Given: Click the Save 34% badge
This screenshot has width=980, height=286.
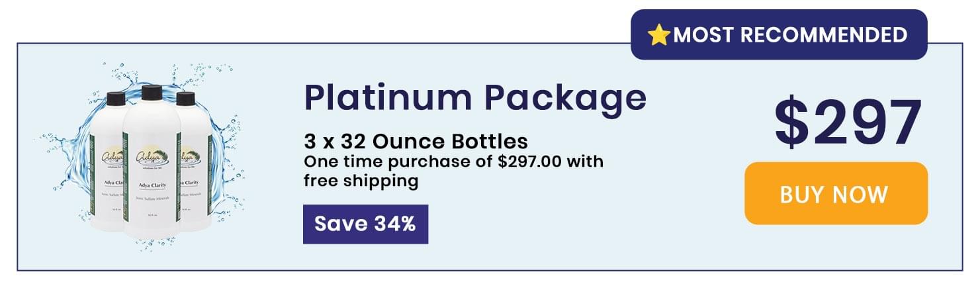Looking at the screenshot, I should coord(365,224).
